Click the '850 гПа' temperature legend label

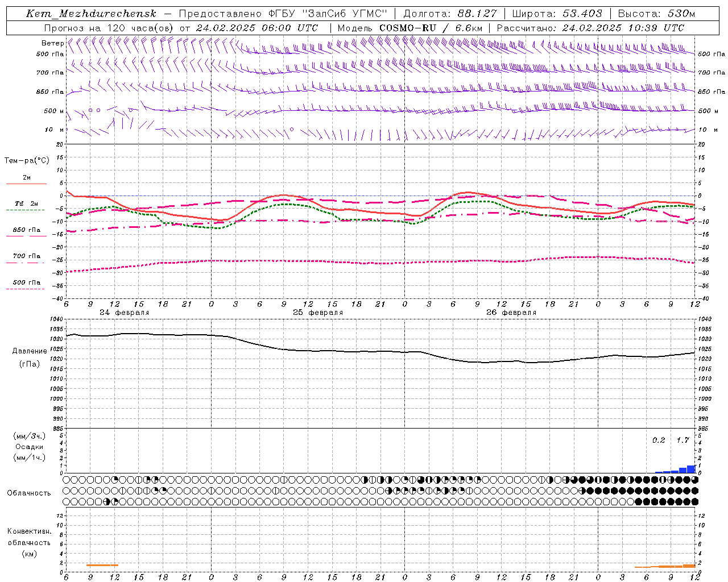coord(27,230)
